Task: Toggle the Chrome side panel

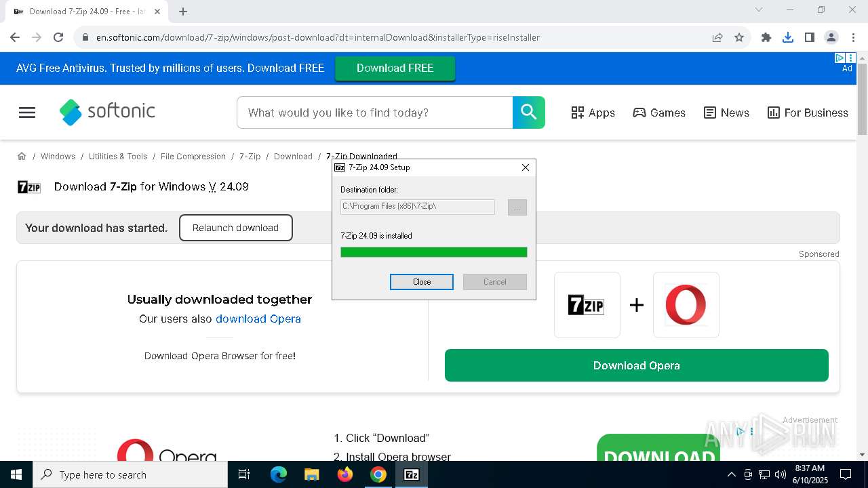Action: (x=810, y=37)
